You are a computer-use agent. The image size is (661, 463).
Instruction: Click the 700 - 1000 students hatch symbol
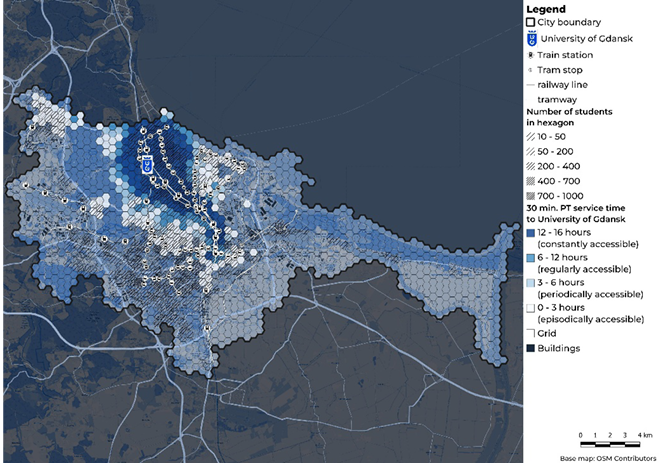tap(531, 196)
